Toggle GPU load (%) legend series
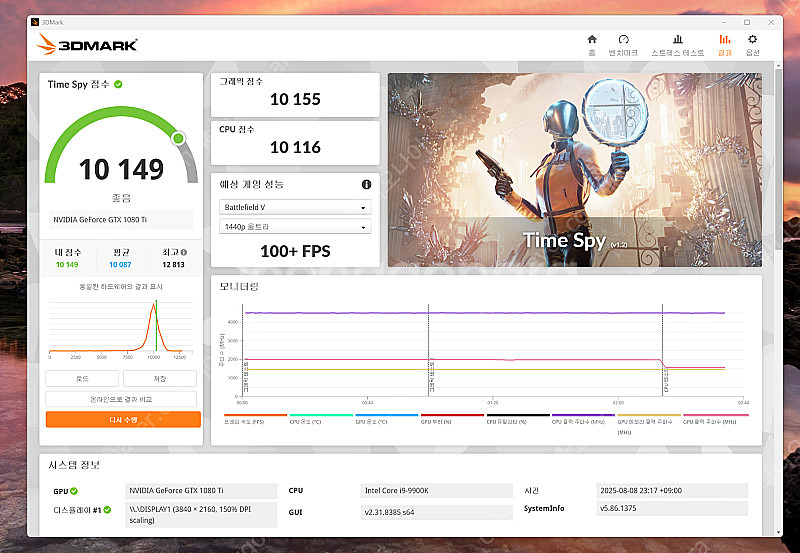800x553 pixels. click(452, 419)
